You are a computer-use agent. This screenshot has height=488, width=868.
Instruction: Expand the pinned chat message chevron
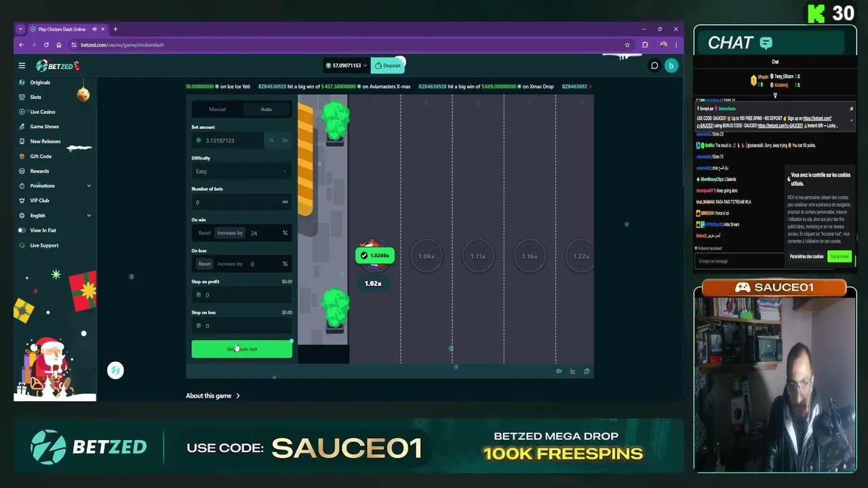[851, 121]
